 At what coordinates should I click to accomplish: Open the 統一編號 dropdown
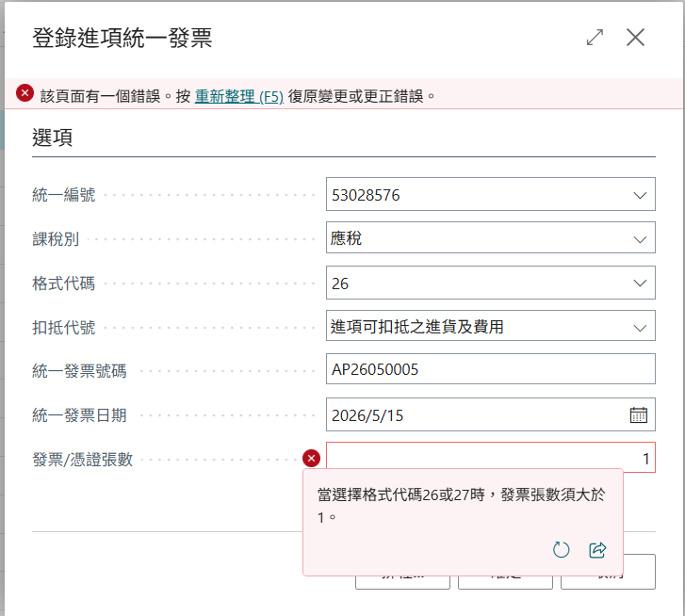tap(640, 195)
